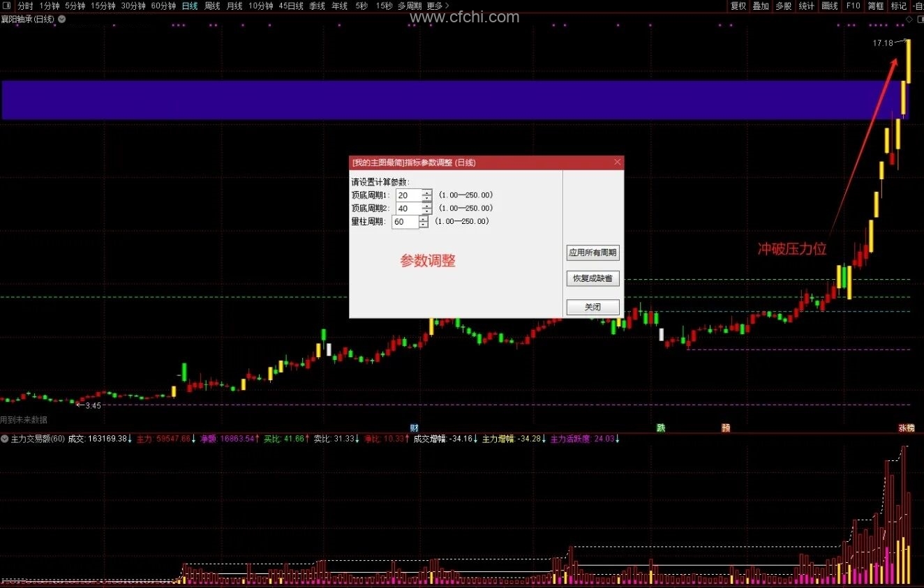
Task: Click the 主力增幅: -34.28 value
Action: [514, 439]
